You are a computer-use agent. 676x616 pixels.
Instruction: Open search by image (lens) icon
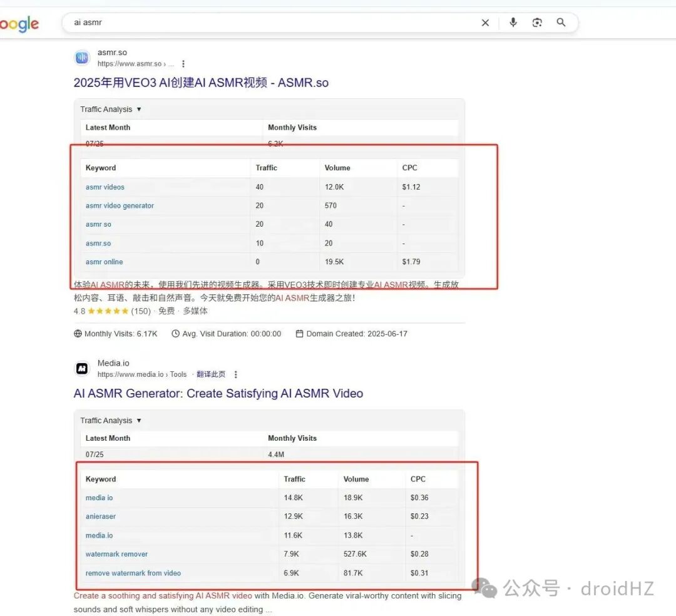click(x=537, y=23)
